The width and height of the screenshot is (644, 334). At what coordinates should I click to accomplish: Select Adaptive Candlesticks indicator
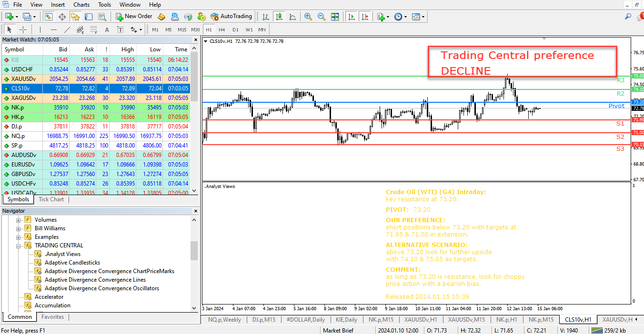[72, 263]
